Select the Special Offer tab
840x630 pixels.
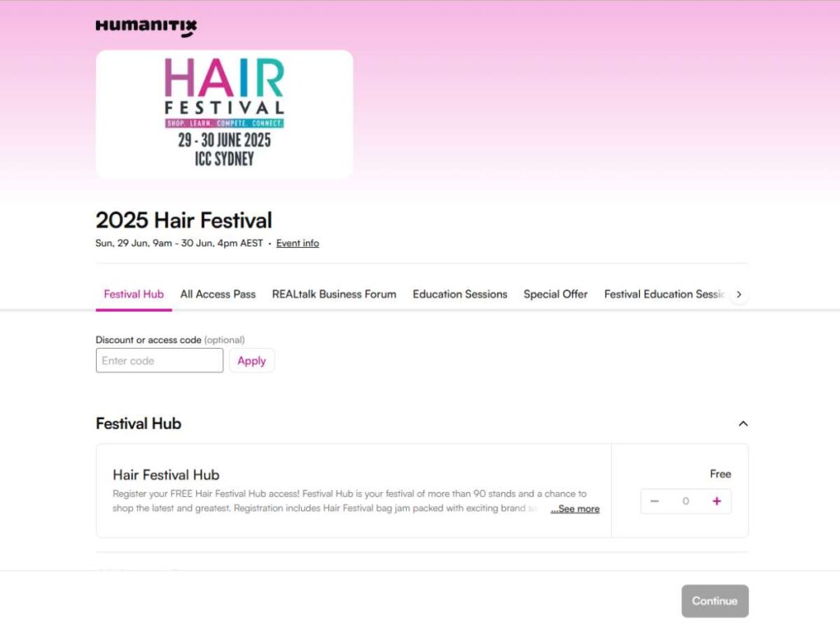coord(555,294)
